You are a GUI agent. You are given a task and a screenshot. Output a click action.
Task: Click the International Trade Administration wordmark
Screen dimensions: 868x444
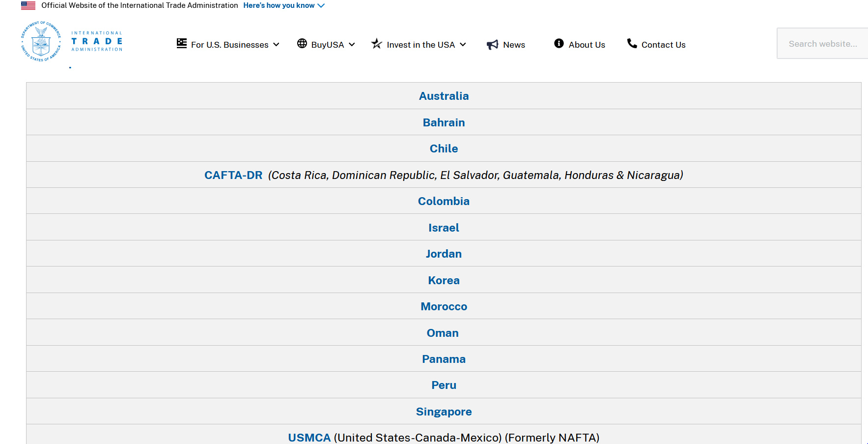click(x=97, y=41)
